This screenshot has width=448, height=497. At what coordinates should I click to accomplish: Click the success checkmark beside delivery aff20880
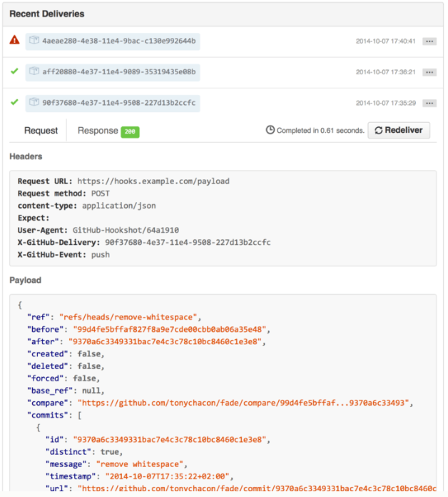pos(14,71)
